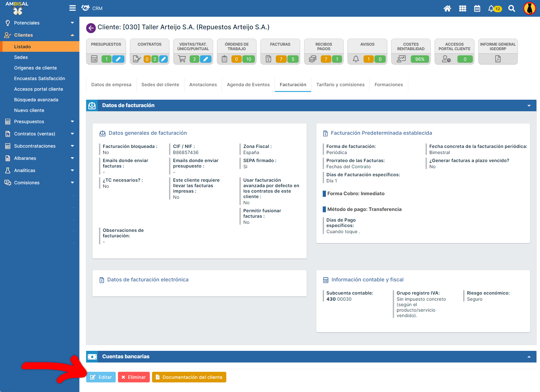
Task: Open the Informe General IGEOERP PDF icon
Action: [x=498, y=59]
